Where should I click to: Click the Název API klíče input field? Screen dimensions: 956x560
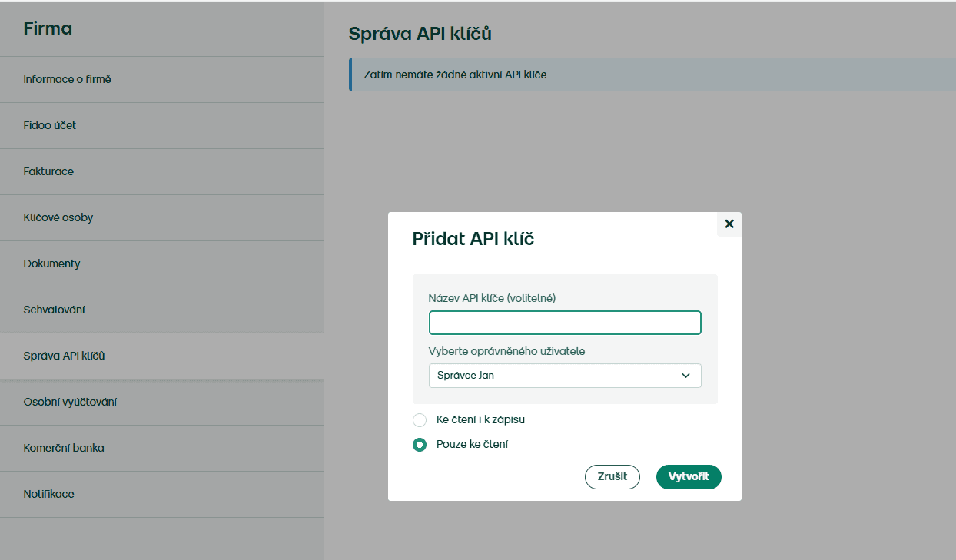pyautogui.click(x=564, y=323)
